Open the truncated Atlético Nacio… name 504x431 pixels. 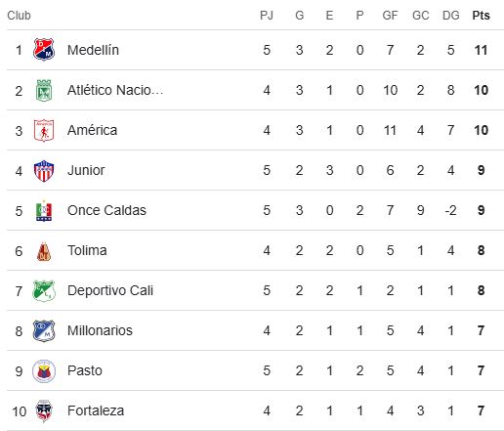coord(115,90)
